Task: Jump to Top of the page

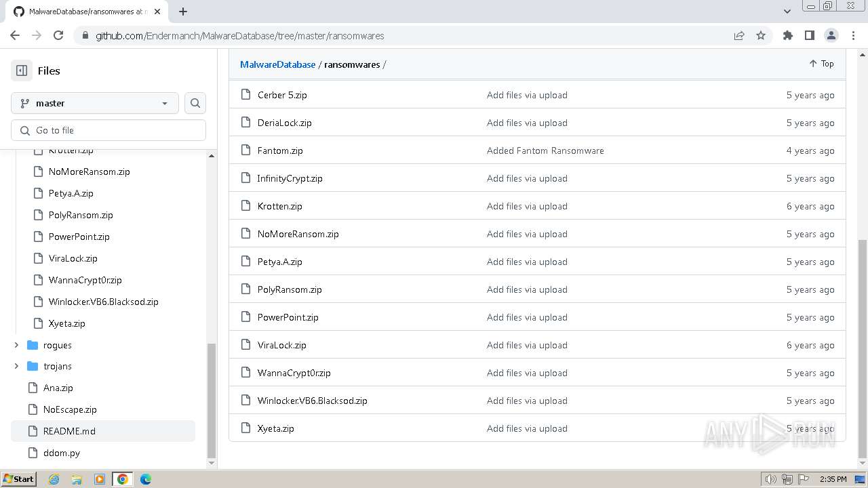Action: pos(821,64)
